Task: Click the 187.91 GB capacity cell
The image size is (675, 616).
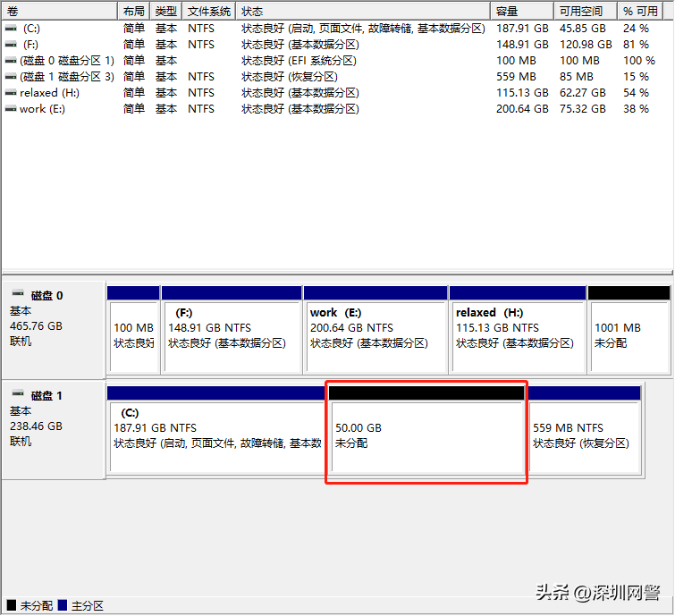Action: [522, 29]
